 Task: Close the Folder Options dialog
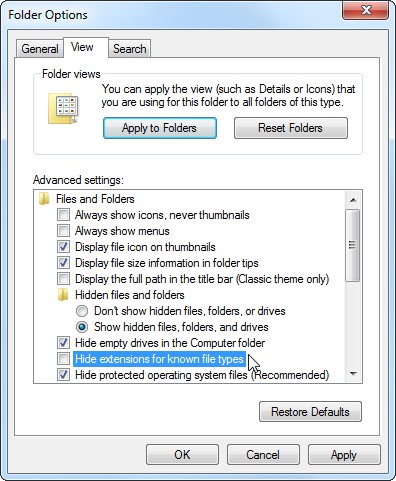(366, 11)
